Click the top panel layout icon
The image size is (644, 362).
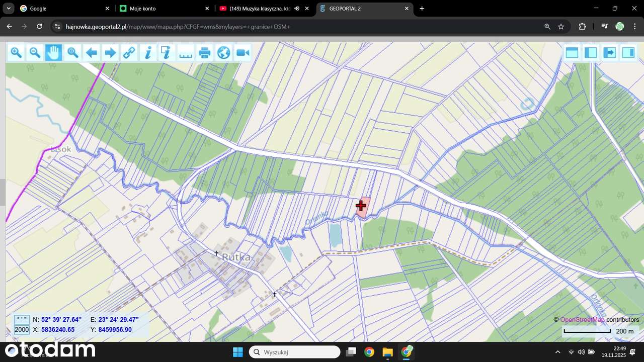tap(572, 52)
